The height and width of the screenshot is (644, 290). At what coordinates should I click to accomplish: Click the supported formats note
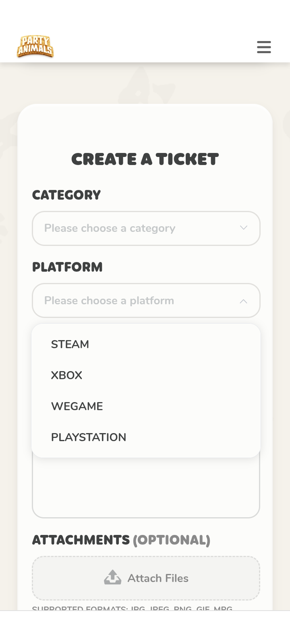(x=132, y=608)
